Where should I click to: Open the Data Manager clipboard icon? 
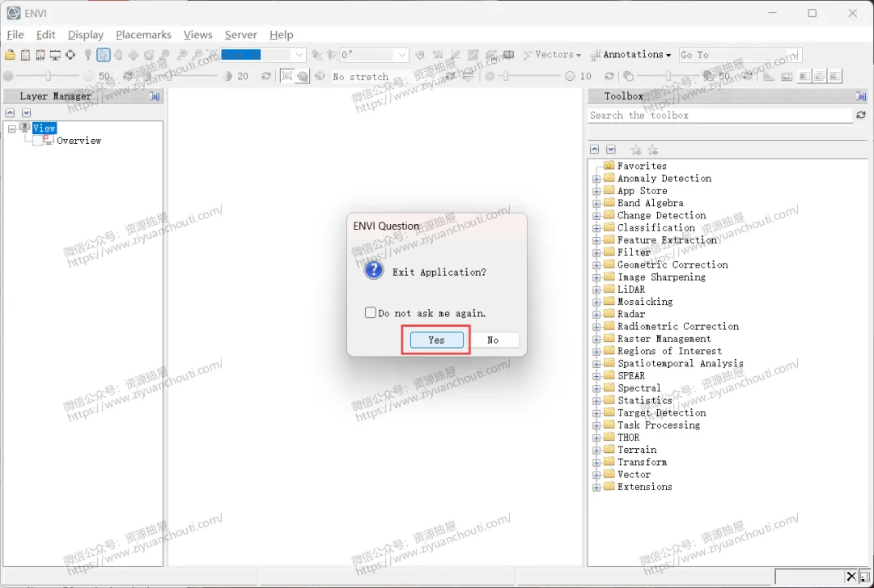click(25, 55)
